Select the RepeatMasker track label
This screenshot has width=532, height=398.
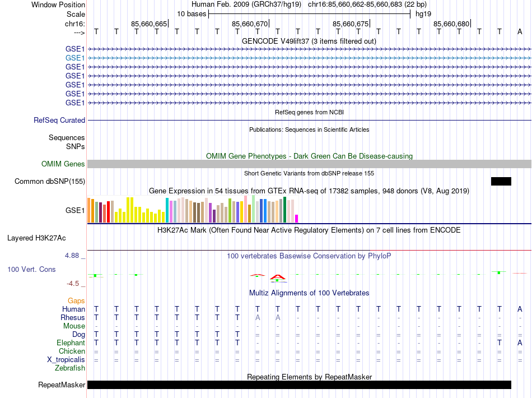click(x=62, y=385)
